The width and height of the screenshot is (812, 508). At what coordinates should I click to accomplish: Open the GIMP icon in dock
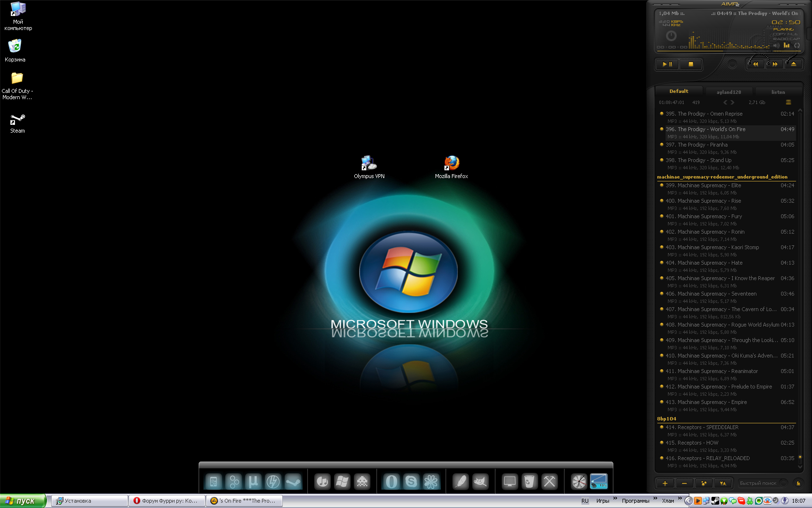[480, 481]
